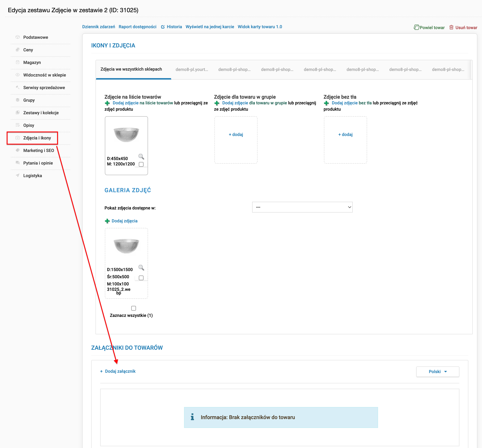Click Historia link
Viewport: 482px width, 448px height.
pyautogui.click(x=174, y=27)
